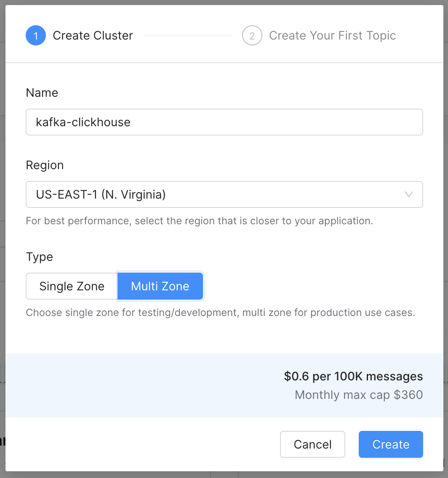448x478 pixels.
Task: Click the Monthly max cap $360 text
Action: (358, 395)
